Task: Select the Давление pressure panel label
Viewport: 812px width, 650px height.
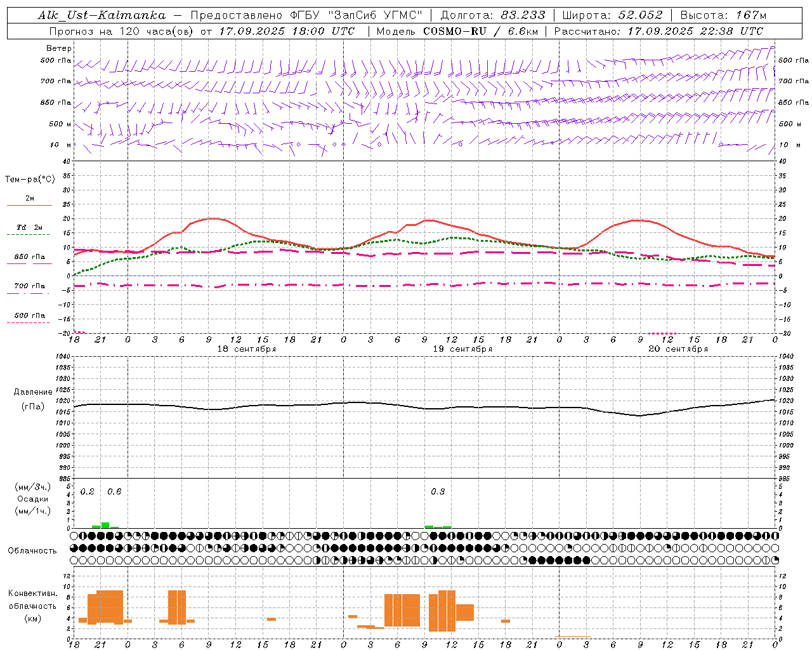Action: point(33,392)
